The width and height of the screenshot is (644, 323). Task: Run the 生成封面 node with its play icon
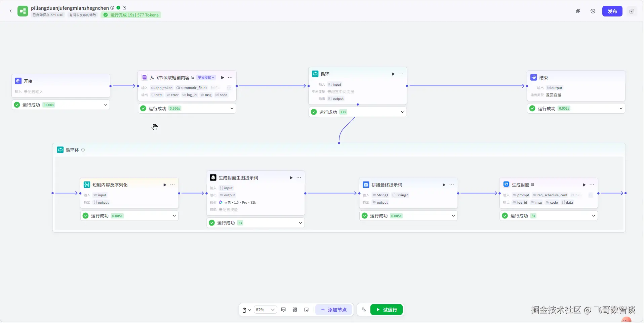coord(584,185)
